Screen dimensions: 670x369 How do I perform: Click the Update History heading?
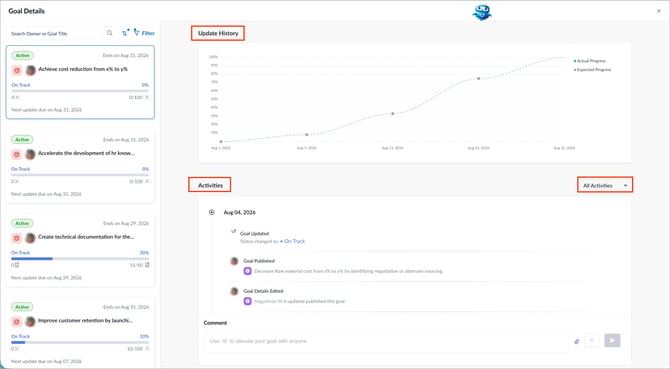pyautogui.click(x=218, y=33)
